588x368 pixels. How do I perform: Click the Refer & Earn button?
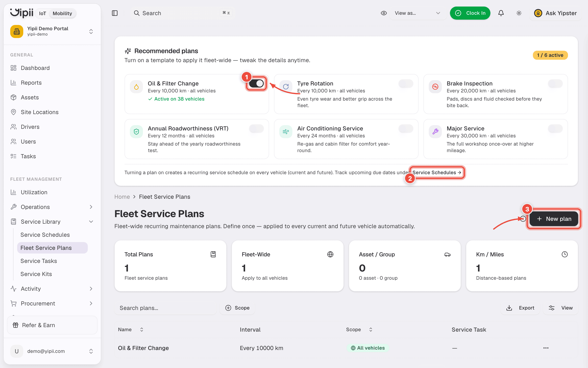click(x=52, y=325)
